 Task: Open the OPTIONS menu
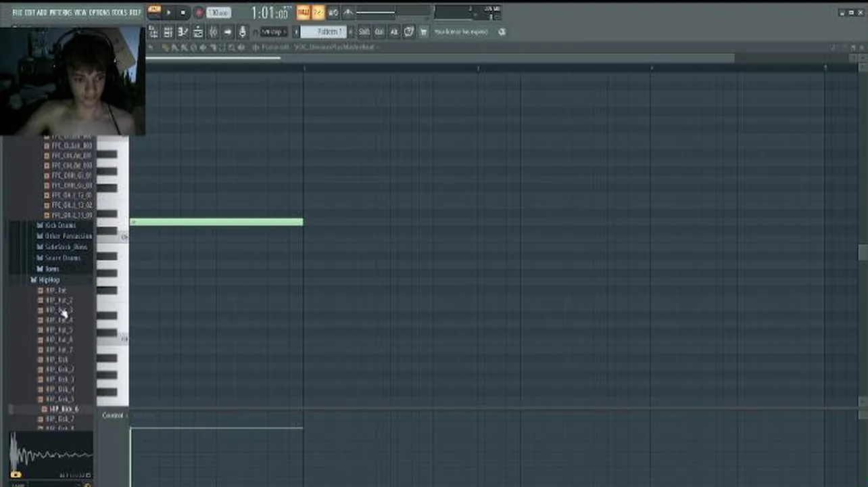pos(99,12)
